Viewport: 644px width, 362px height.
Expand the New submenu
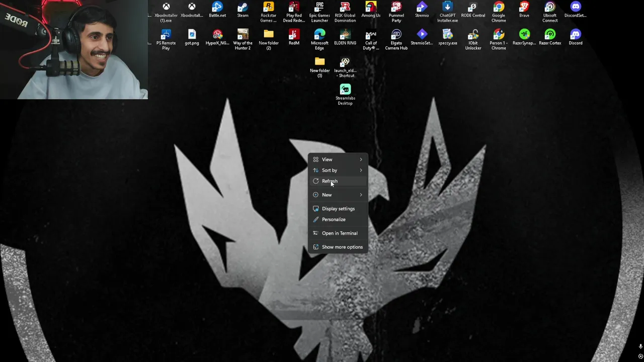tap(338, 195)
